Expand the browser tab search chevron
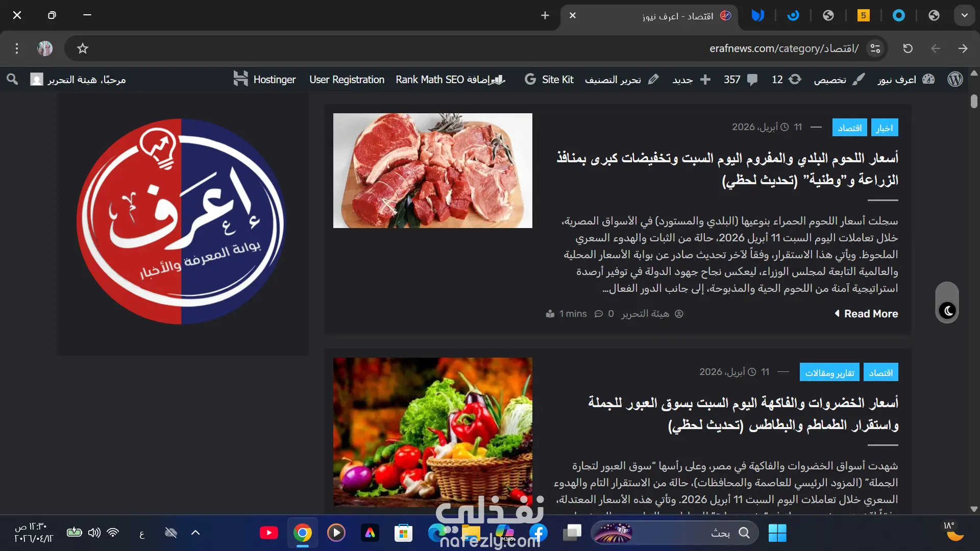 point(964,15)
